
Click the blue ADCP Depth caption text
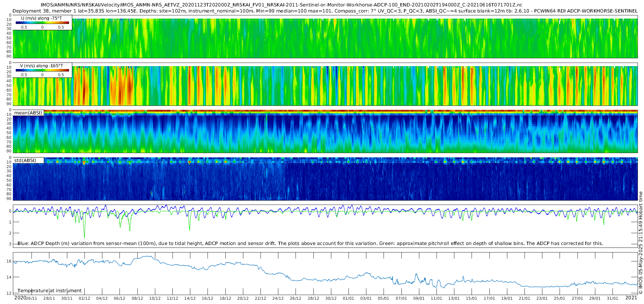click(310, 244)
